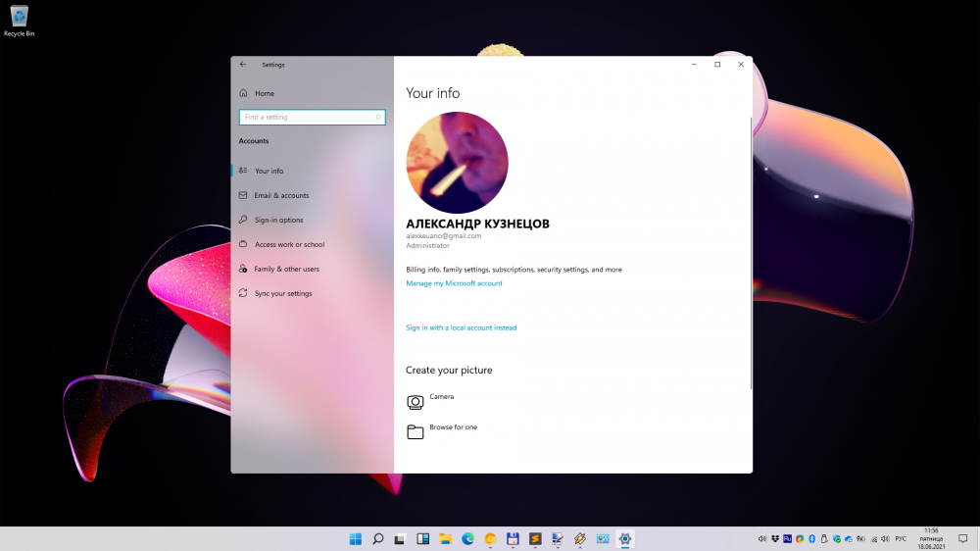Click the blue Ru tray icon

tap(788, 538)
